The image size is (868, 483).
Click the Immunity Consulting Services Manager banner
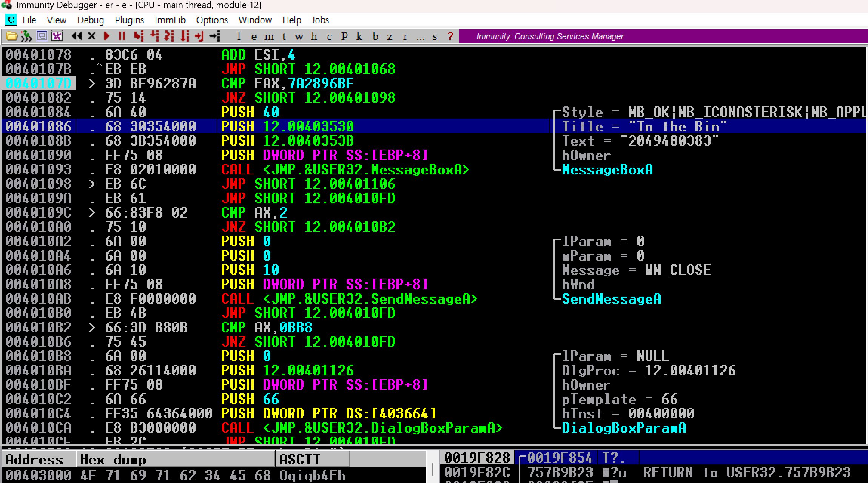[550, 36]
